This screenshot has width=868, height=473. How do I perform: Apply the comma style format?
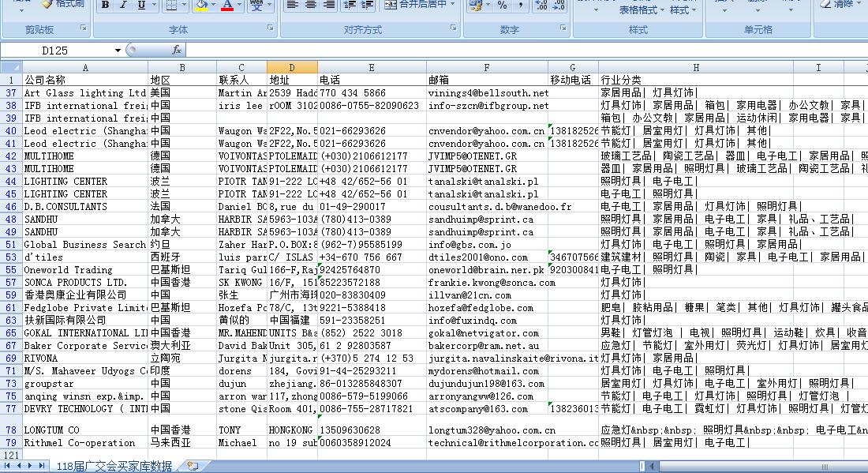pyautogui.click(x=520, y=5)
